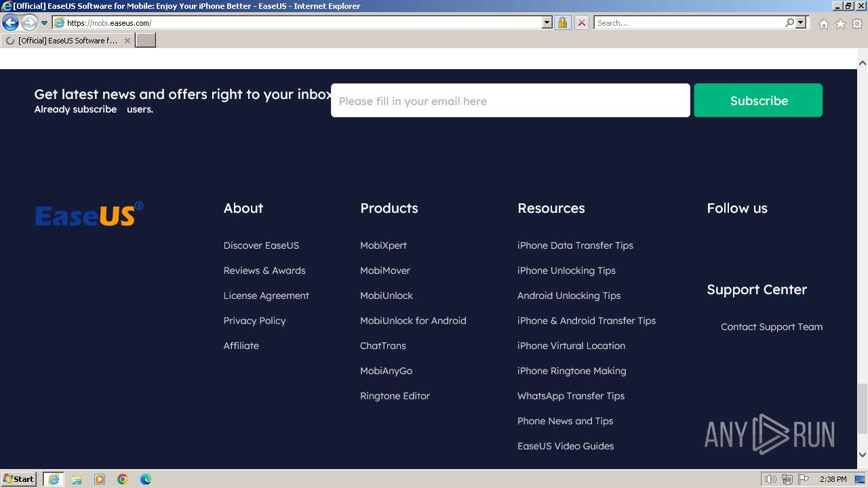Open Affiliate link
Viewport: 868px width, 488px height.
pyautogui.click(x=241, y=346)
